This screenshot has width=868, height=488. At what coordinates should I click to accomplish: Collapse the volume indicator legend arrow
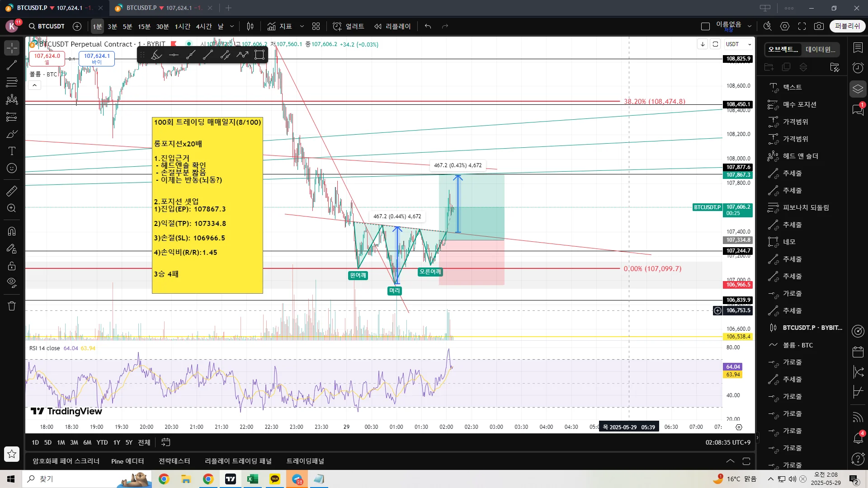[x=35, y=85]
